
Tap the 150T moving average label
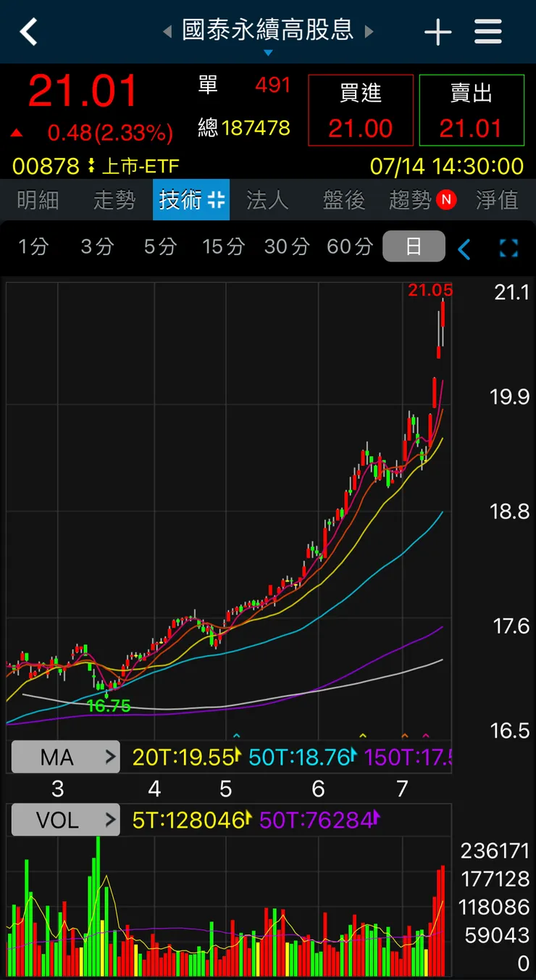(x=407, y=757)
